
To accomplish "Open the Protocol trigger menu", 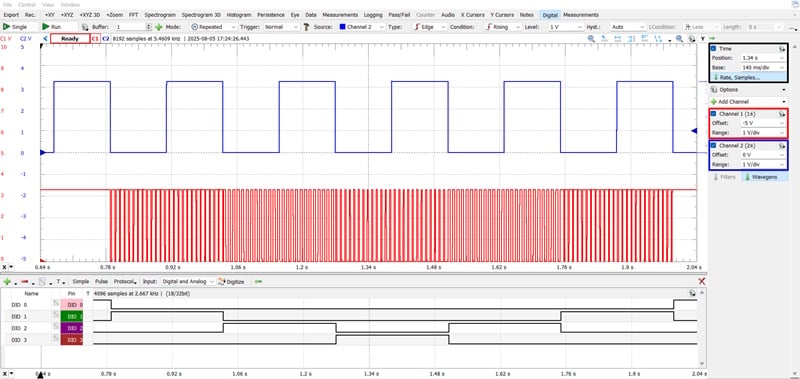I will click(x=126, y=282).
